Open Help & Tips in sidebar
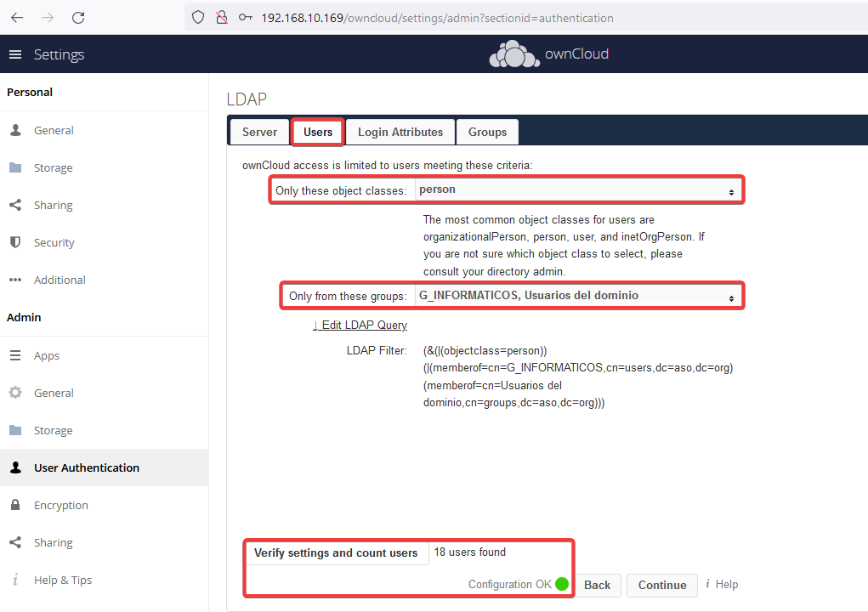Screen dimensions: 868x612 (x=62, y=580)
